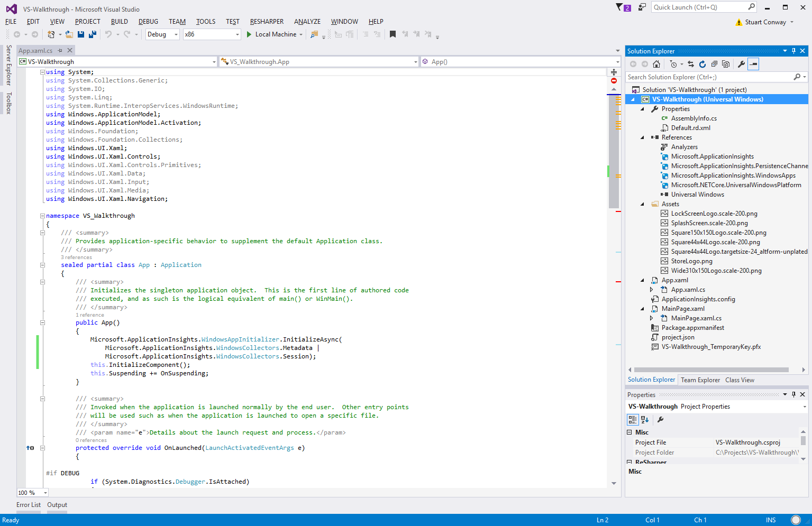The height and width of the screenshot is (526, 812).
Task: Click the New Project toolbar icon
Action: click(x=51, y=34)
